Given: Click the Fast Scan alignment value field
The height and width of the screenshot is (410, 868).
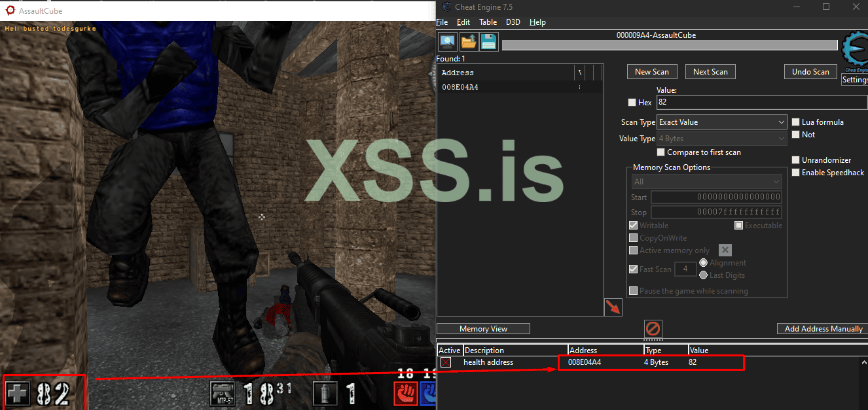Looking at the screenshot, I should [685, 269].
